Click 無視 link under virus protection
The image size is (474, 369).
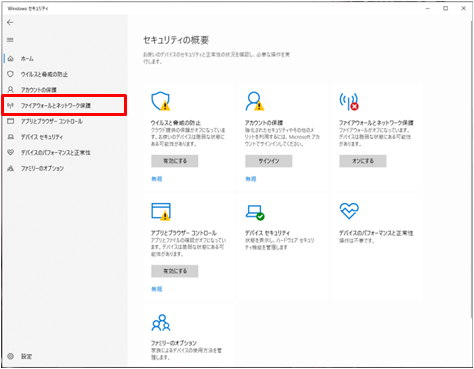157,179
